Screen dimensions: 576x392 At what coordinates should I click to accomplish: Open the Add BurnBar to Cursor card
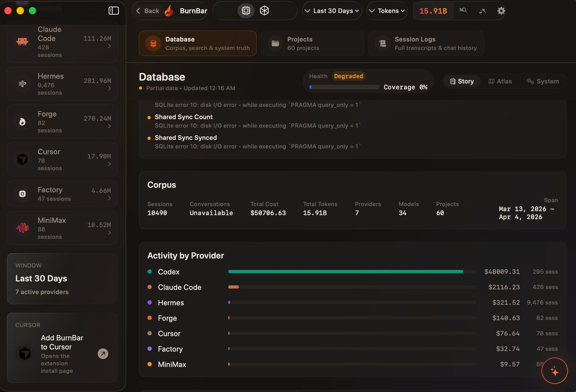tap(62, 348)
